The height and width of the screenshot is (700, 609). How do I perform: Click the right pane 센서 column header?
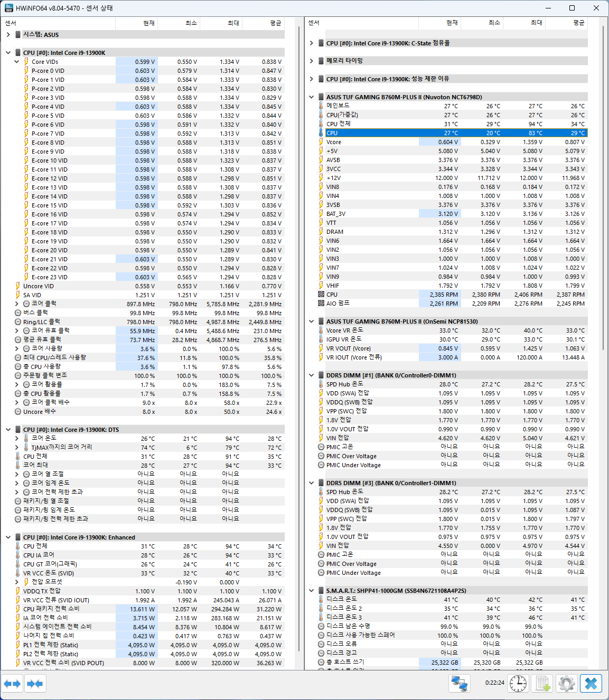[362, 23]
